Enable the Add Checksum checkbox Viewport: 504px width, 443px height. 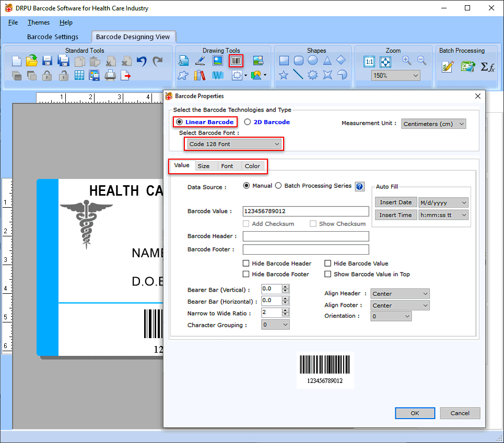[x=246, y=223]
